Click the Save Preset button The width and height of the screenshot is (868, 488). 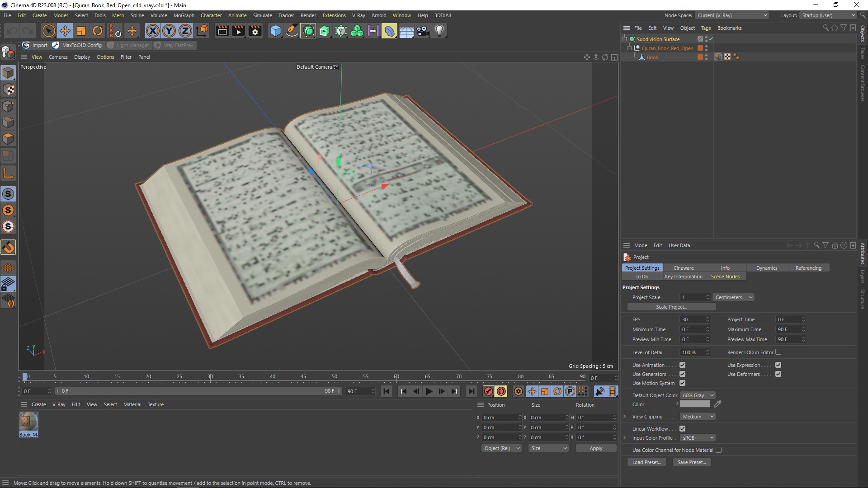click(x=692, y=462)
